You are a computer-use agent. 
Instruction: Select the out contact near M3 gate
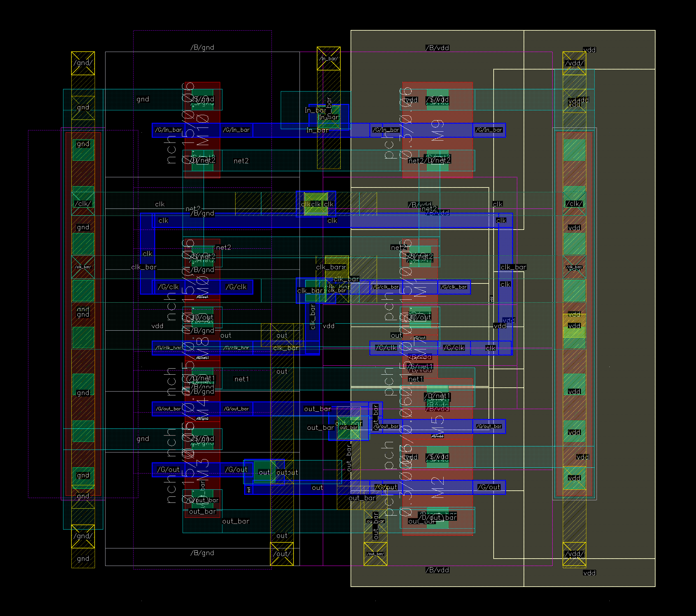pyautogui.click(x=265, y=472)
